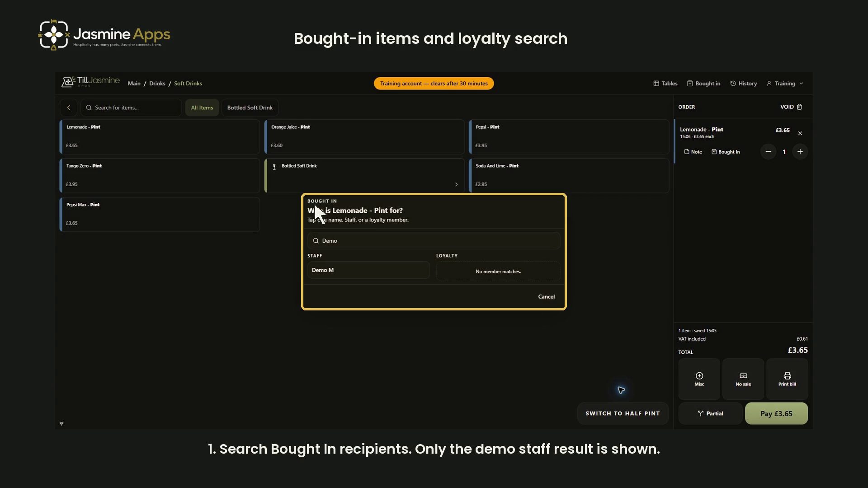Click the Training account notice badge
The image size is (868, 488).
(x=434, y=84)
